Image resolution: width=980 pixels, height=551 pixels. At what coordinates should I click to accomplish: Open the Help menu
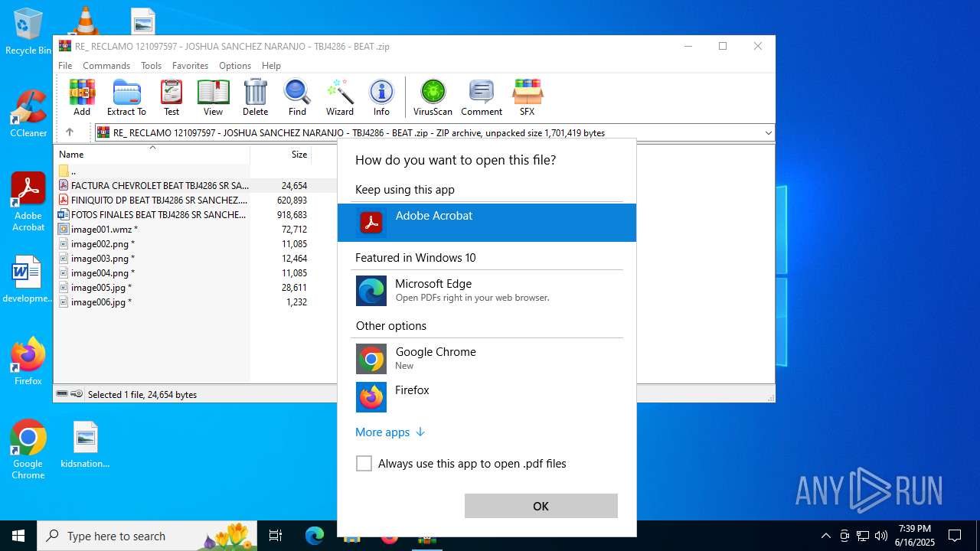pos(271,66)
